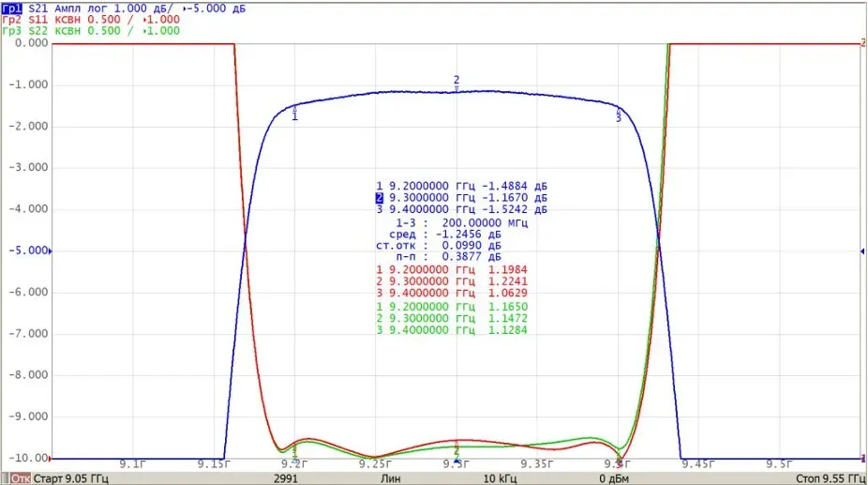Screen dimensions: 868x485
Task: Edit the Старт 9.05 ГГц start frequency
Action: click(71, 478)
